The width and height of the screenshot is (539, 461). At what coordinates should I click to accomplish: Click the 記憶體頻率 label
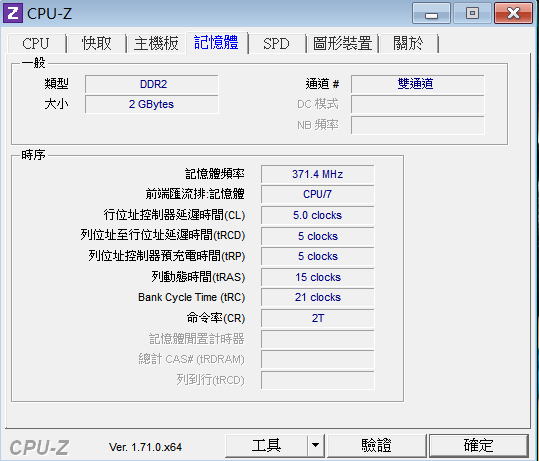click(215, 174)
